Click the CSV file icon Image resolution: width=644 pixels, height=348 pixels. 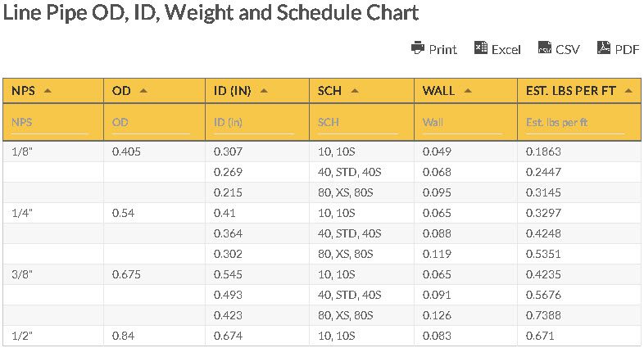click(x=545, y=48)
